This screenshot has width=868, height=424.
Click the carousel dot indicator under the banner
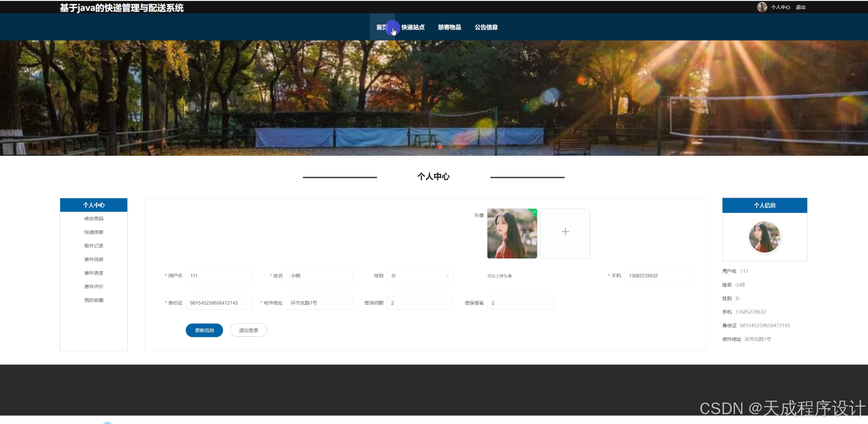pos(440,146)
